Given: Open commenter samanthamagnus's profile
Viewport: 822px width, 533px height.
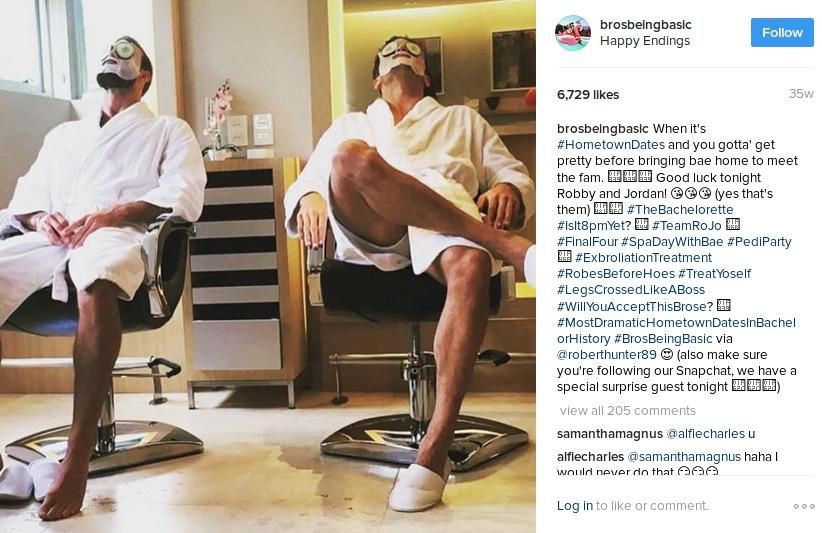Looking at the screenshot, I should [x=610, y=434].
